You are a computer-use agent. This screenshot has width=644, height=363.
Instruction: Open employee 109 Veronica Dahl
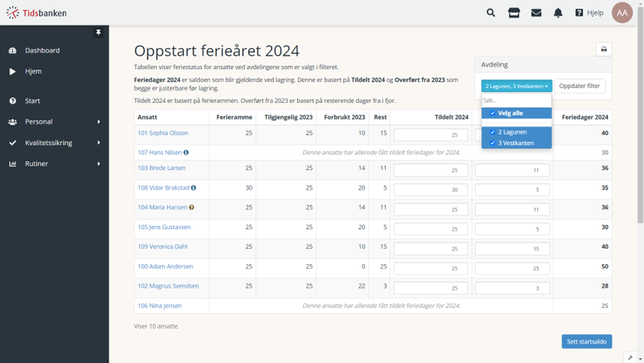(162, 246)
